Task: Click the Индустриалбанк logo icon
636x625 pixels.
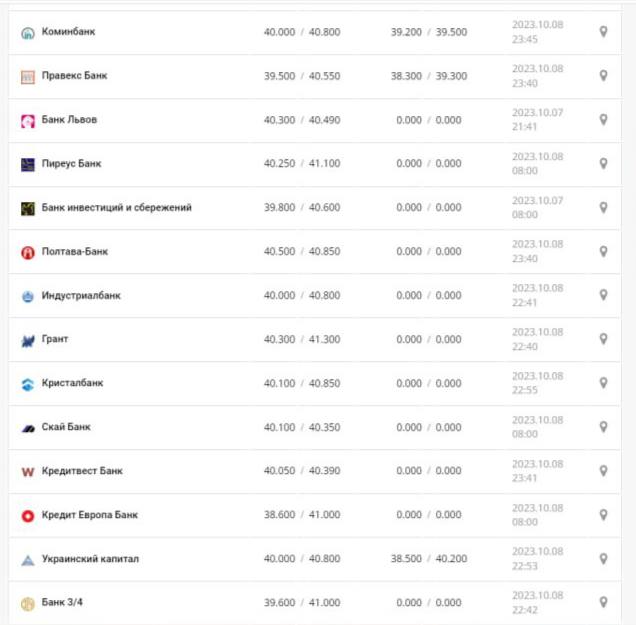Action: click(x=28, y=296)
